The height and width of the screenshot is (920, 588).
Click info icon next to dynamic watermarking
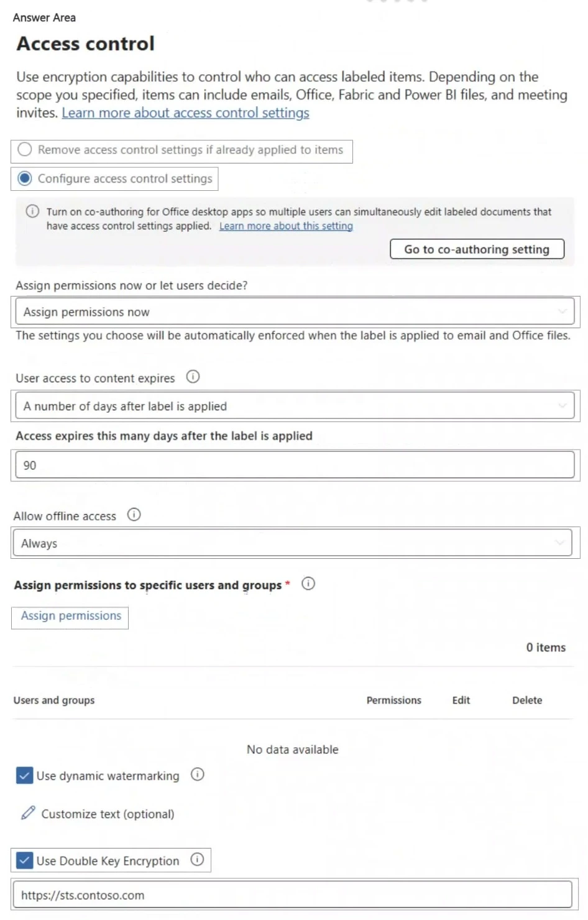tap(198, 775)
